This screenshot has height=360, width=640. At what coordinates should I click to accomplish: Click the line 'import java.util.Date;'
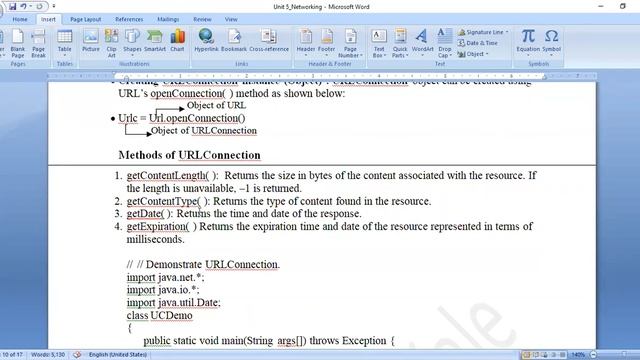(x=173, y=303)
